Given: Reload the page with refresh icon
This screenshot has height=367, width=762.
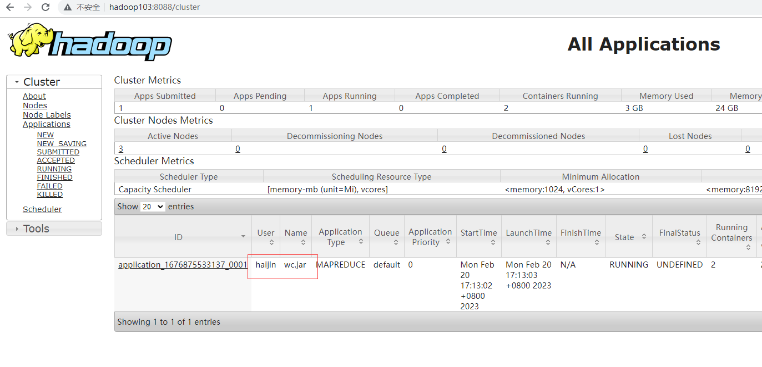Looking at the screenshot, I should point(46,7).
